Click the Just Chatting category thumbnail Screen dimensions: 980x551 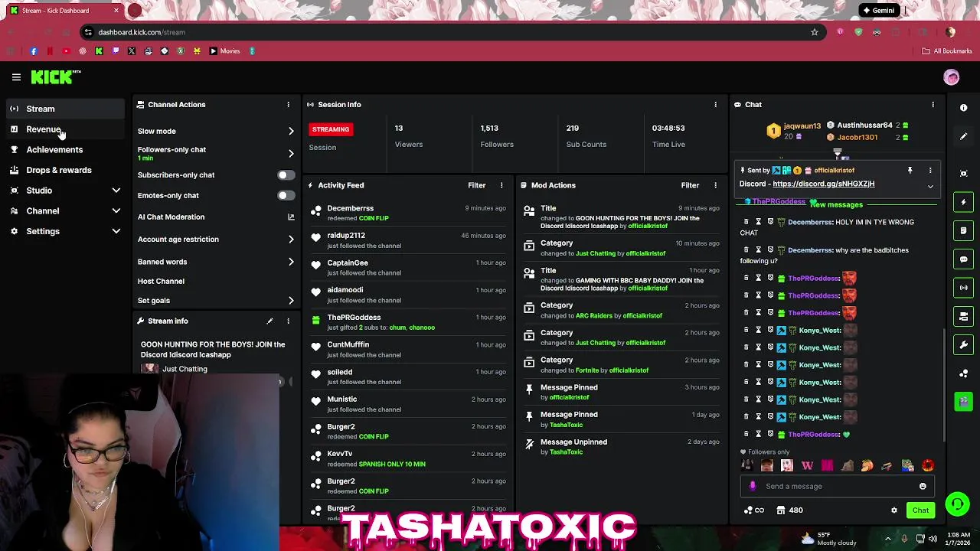tap(149, 369)
